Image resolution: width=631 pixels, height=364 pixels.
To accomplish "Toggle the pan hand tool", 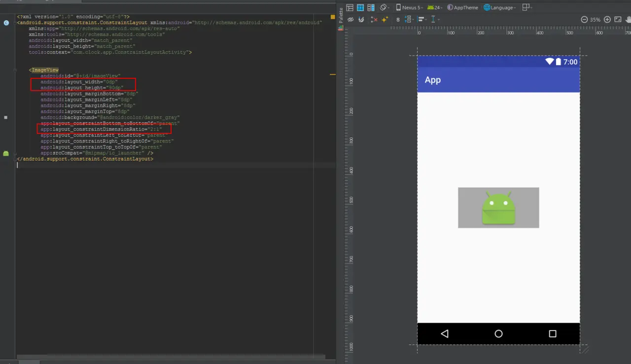I will 628,20.
